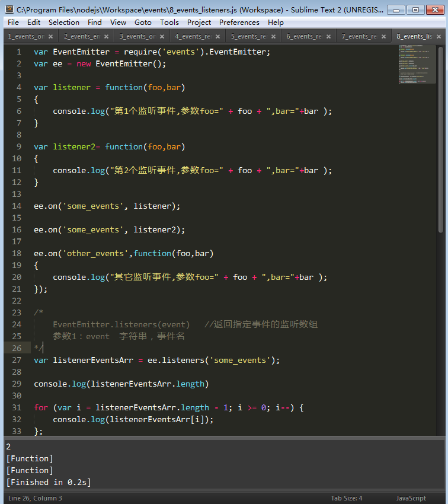Change the JavaScript syntax selector
The height and width of the screenshot is (504, 448).
411,498
